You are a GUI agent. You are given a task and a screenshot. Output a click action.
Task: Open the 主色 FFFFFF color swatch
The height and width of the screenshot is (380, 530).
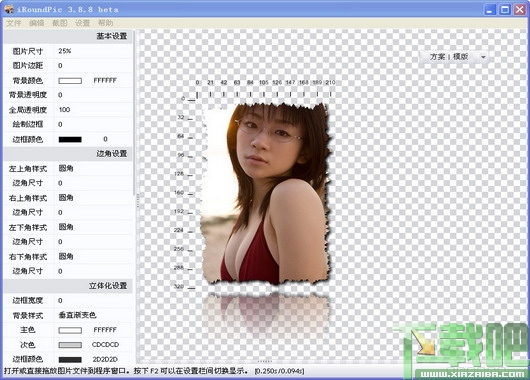point(70,330)
